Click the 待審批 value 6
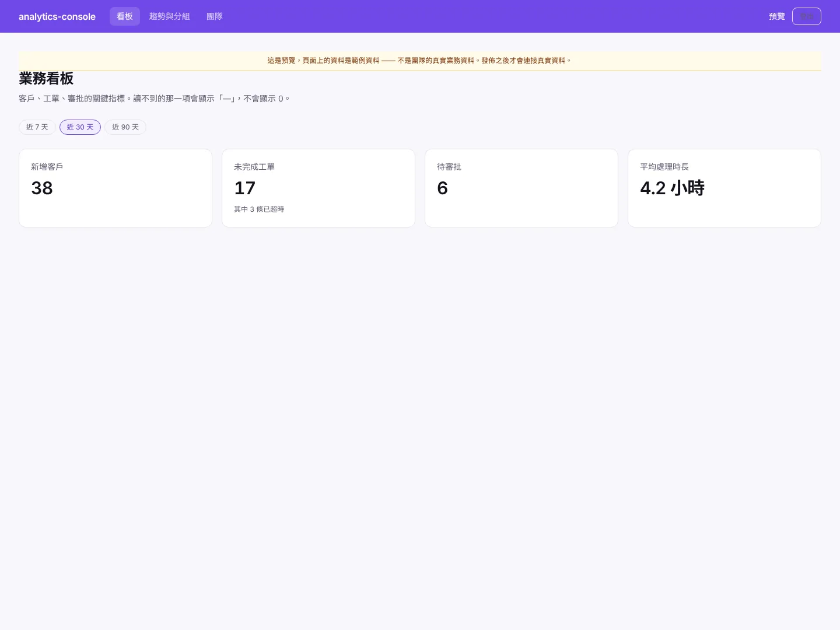Image resolution: width=840 pixels, height=630 pixels. 443,188
